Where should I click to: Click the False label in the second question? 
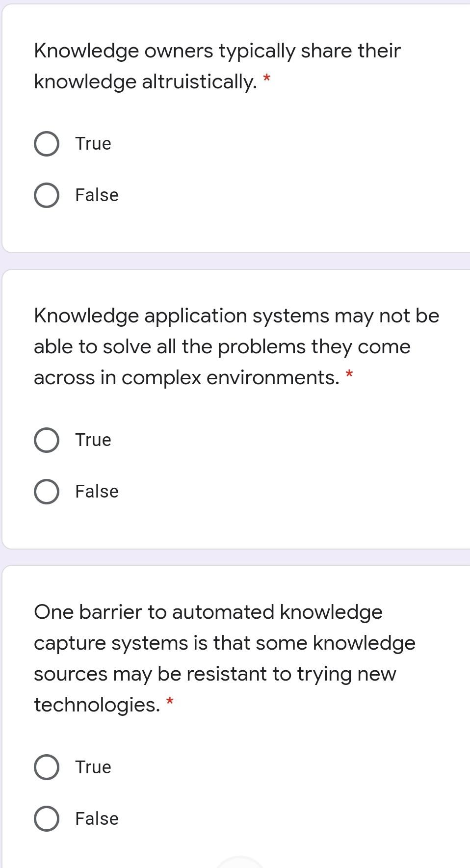(96, 491)
